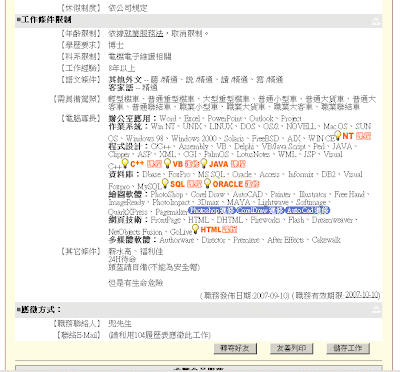
Task: Click the blue AutoCad course pill
Action: pos(308,210)
